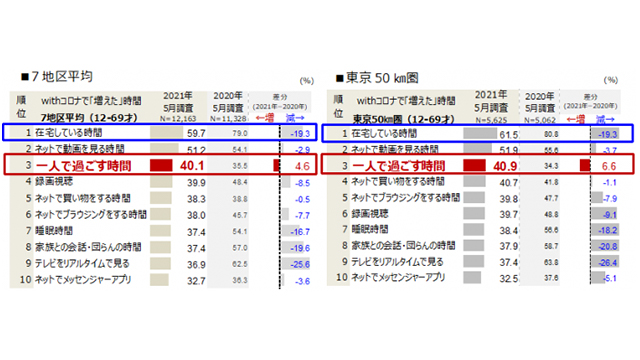The height and width of the screenshot is (360, 640).
Task: Click the N=12,163 sample size label
Action: 178,119
